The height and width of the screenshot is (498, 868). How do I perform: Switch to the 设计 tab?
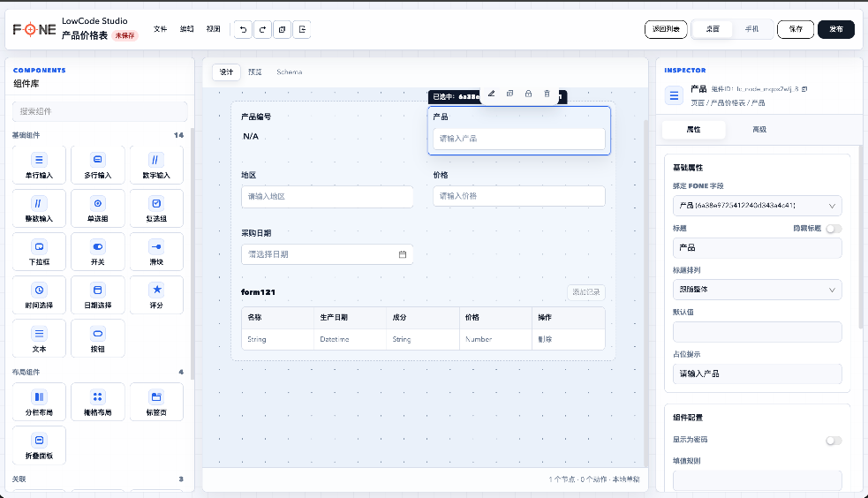(226, 72)
